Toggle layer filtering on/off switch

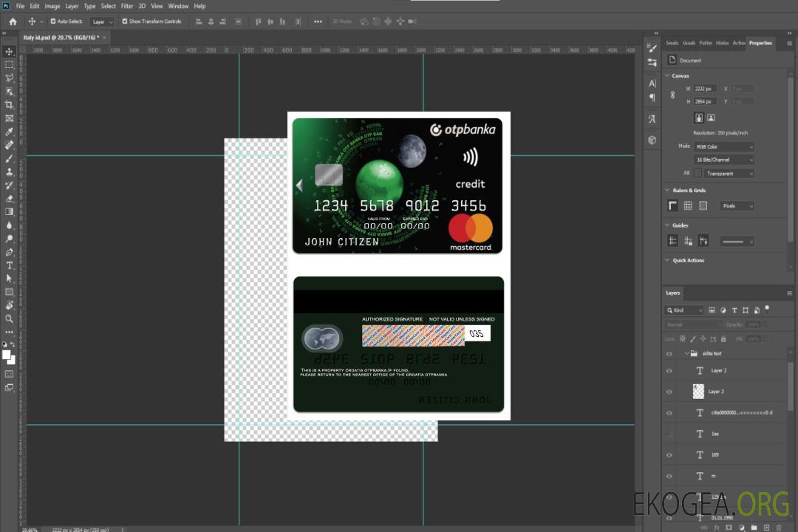pos(767,309)
